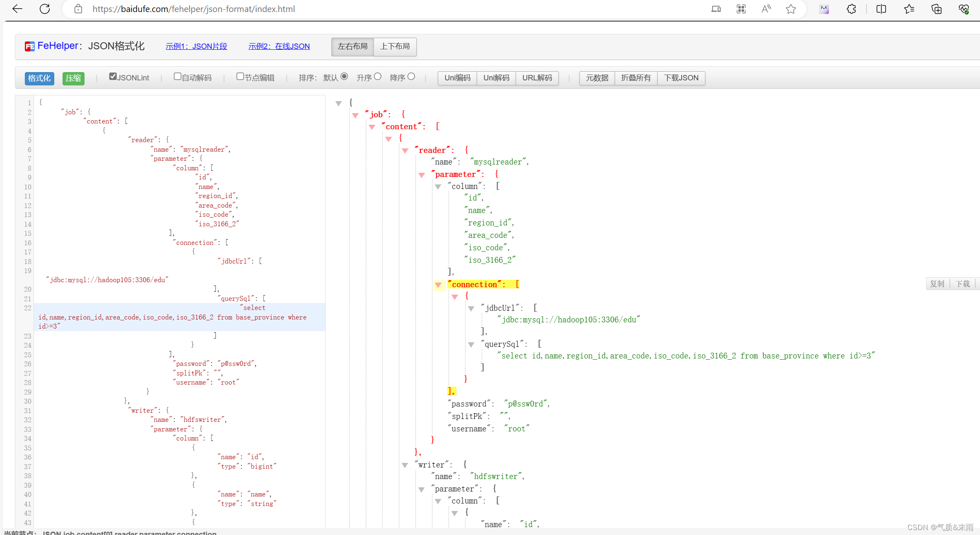980x535 pixels.
Task: Open the Favorites list icon
Action: pyautogui.click(x=909, y=9)
